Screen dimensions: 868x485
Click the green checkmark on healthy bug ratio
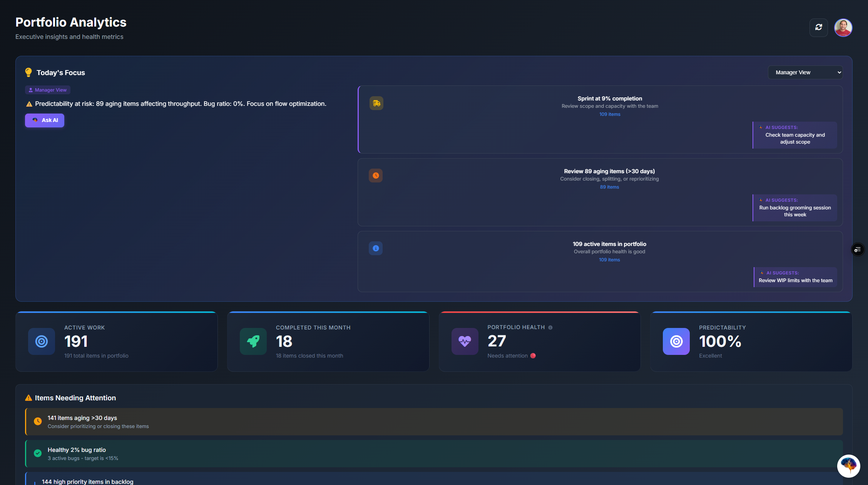coord(38,453)
